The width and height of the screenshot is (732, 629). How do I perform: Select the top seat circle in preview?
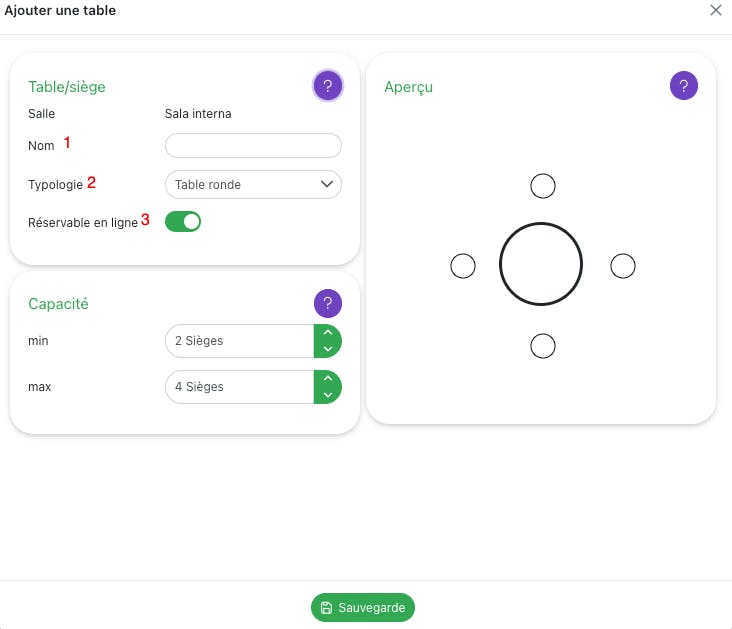542,186
